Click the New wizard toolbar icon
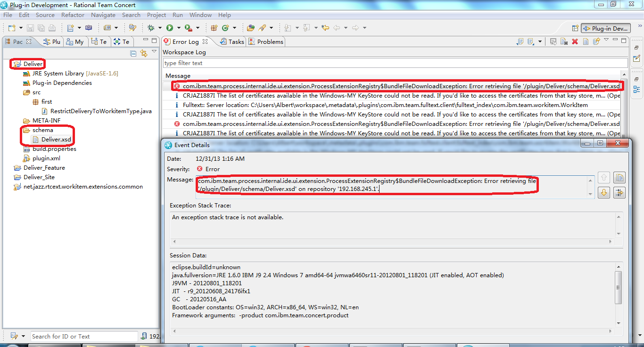The width and height of the screenshot is (644, 347). point(11,28)
